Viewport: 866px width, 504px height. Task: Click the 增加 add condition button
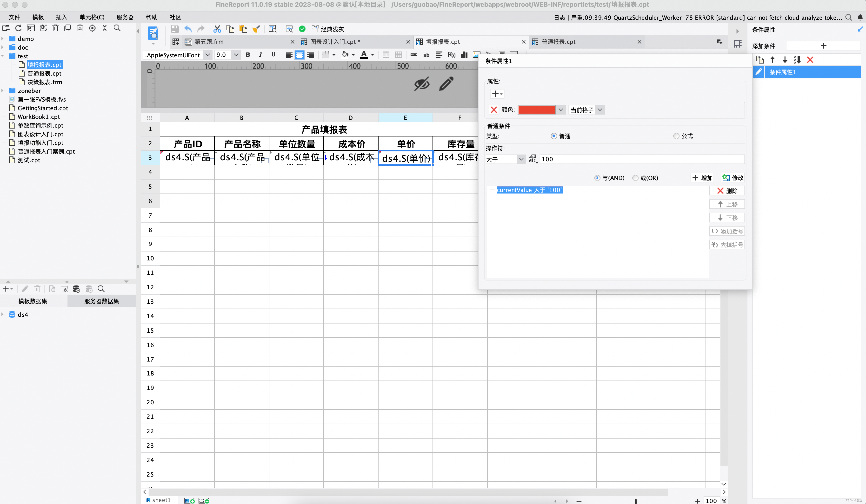point(702,178)
